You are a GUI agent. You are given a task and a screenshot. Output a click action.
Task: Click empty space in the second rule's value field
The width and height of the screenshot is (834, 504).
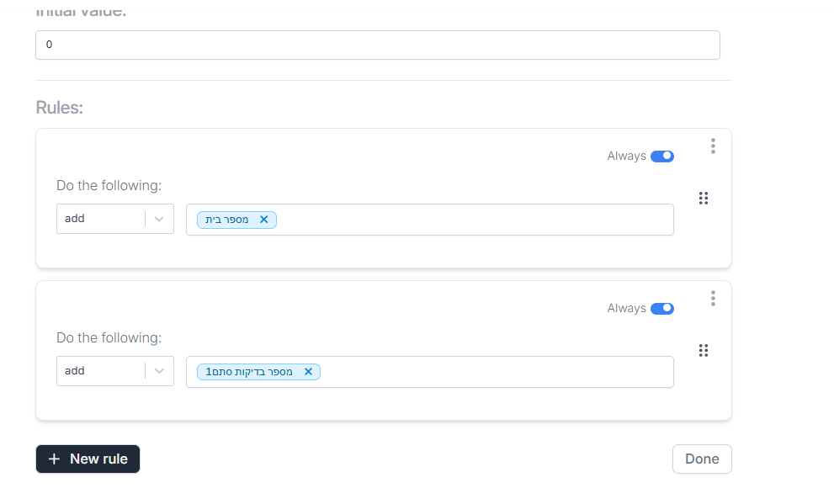(x=497, y=372)
